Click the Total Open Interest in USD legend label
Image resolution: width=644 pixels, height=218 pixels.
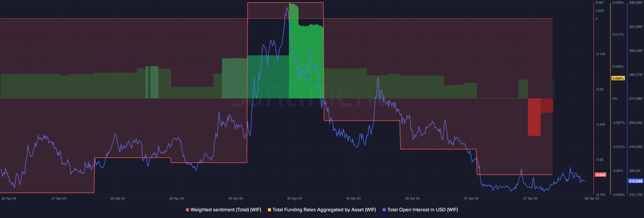[423, 210]
